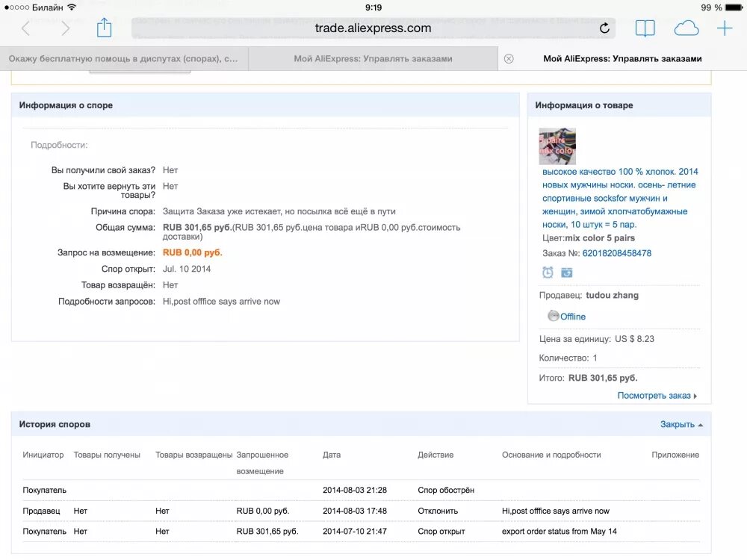Open product title link 'высокое качество 100 % хлопок'
This screenshot has height=560, width=747.
[620, 198]
